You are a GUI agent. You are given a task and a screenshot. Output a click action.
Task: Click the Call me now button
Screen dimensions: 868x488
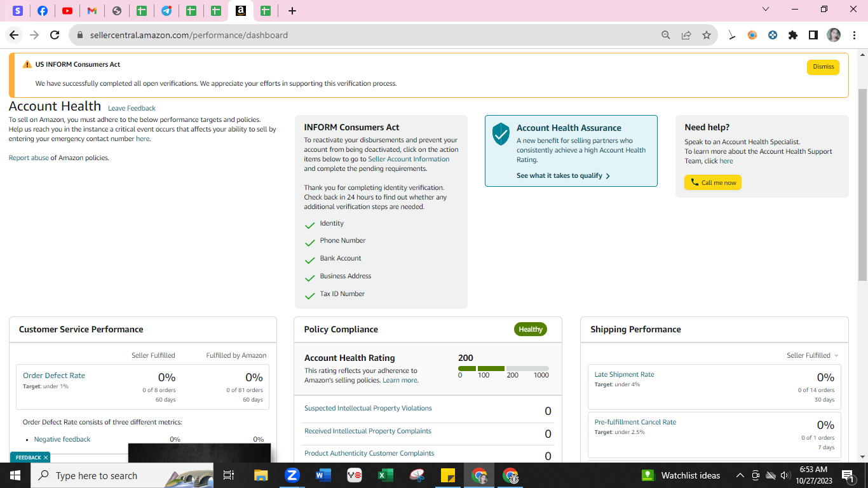coord(713,183)
